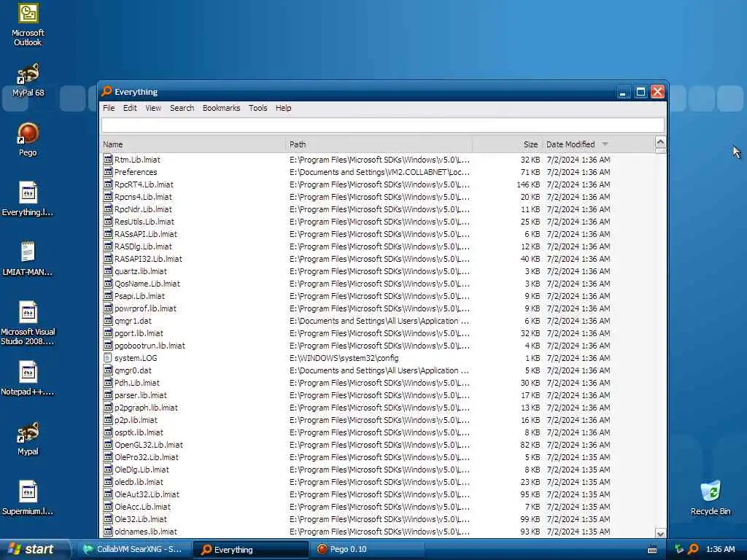Select the Supermium.l... desktop icon
747x560 pixels.
[28, 498]
